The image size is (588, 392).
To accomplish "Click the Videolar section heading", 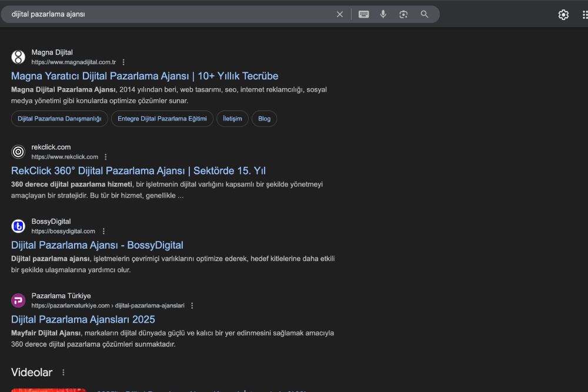I will pyautogui.click(x=32, y=373).
